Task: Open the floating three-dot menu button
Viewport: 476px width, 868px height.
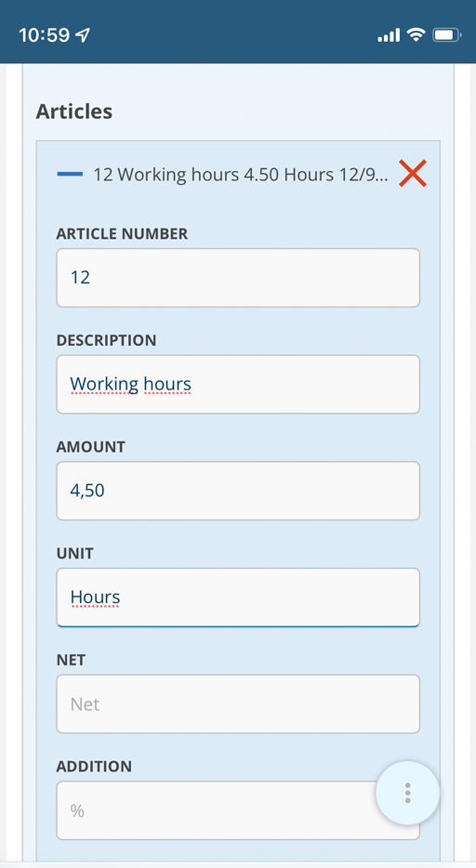Action: pyautogui.click(x=407, y=794)
